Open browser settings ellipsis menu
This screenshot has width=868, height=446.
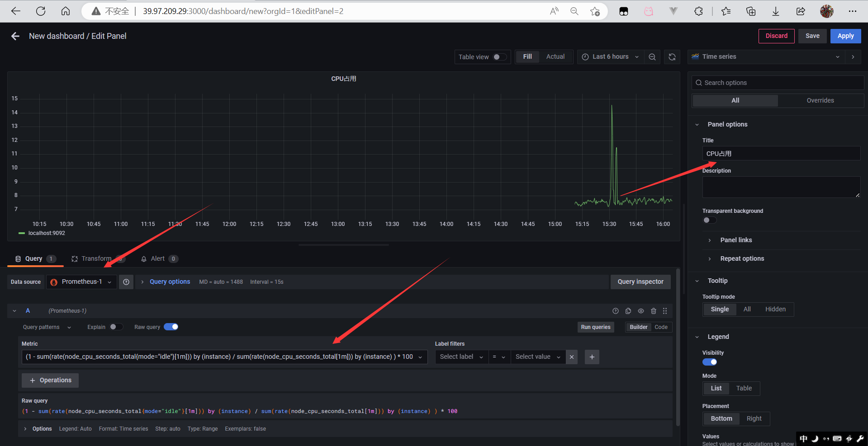853,11
